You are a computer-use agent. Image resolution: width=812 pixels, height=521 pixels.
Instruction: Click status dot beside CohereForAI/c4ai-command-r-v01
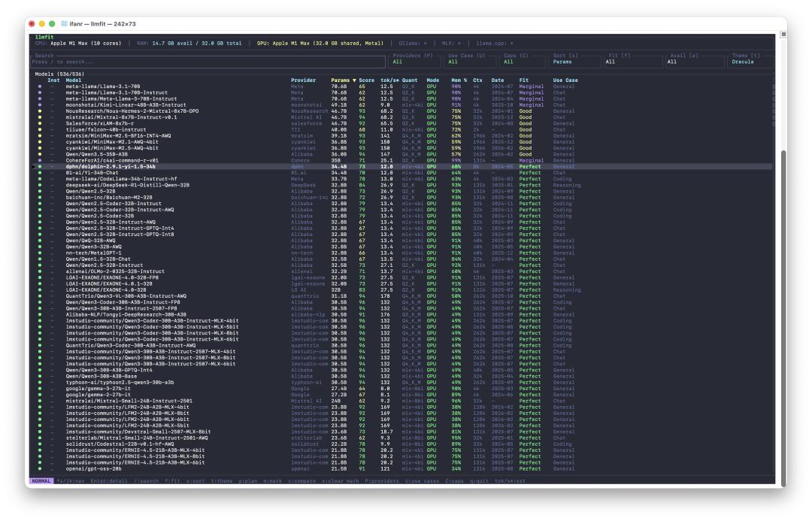click(x=39, y=160)
